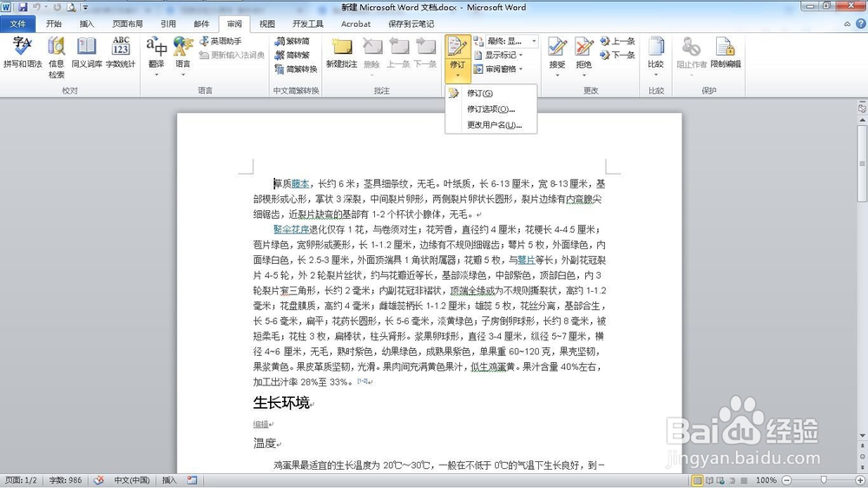Switch to the Insert (插入) tab
The image size is (868, 488).
(86, 23)
